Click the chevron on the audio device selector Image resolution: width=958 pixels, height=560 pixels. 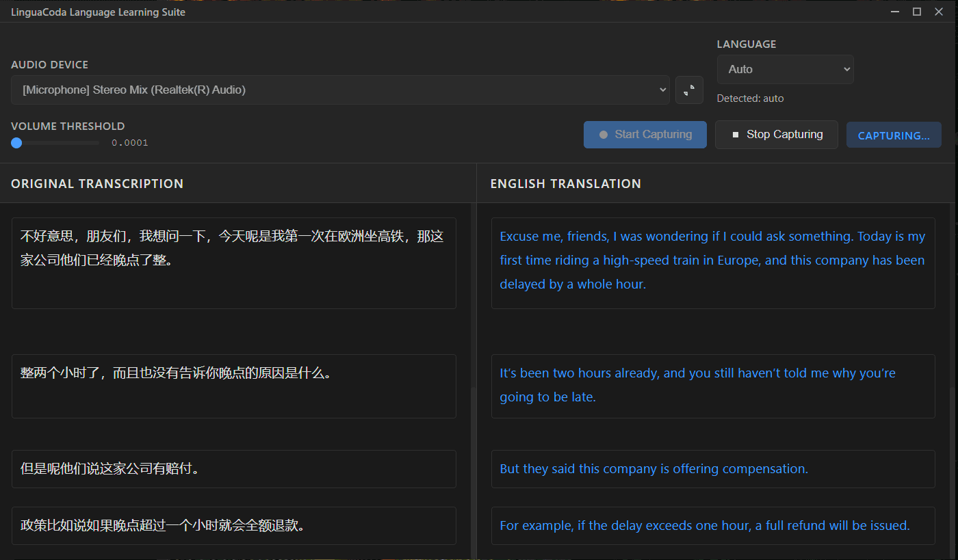pyautogui.click(x=662, y=90)
